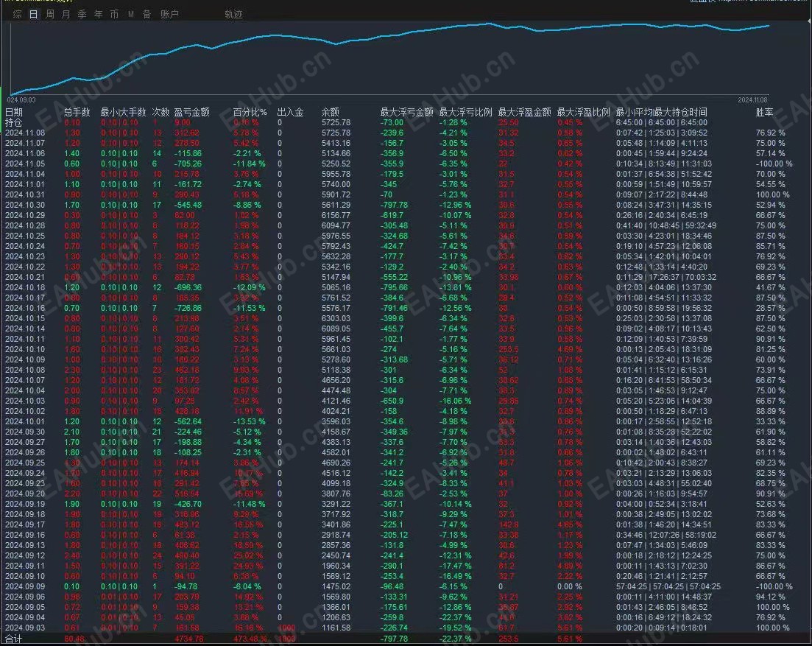Select the 2024.11.06 date cell
812x646 pixels.
25,153
